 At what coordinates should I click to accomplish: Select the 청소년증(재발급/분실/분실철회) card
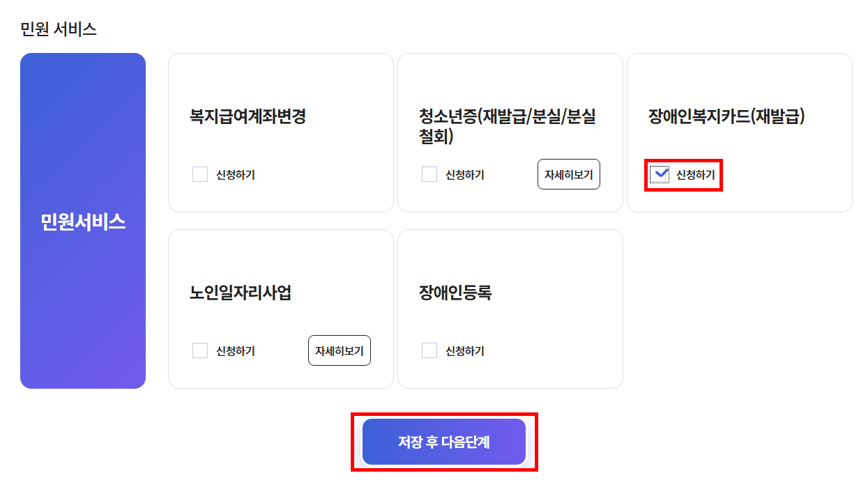coord(510,132)
